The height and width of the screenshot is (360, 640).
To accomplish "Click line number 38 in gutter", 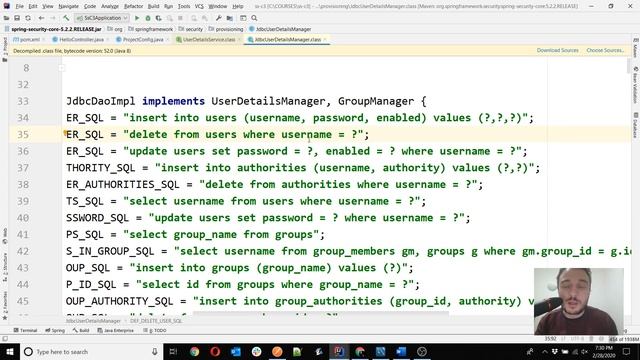I will point(23,184).
